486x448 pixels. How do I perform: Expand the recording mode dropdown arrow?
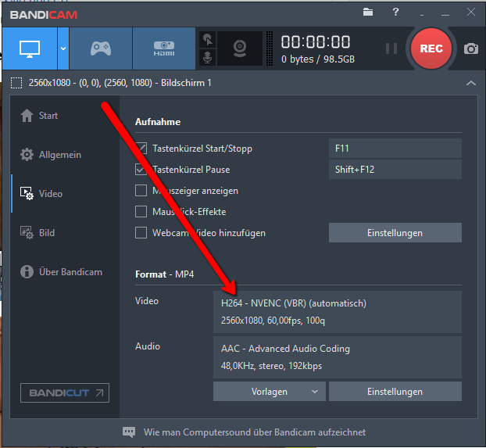tap(63, 48)
